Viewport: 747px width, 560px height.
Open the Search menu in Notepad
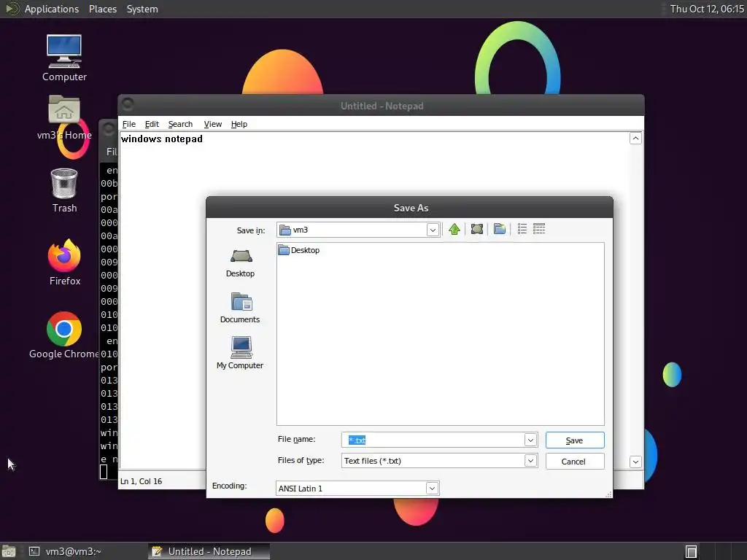tap(180, 124)
